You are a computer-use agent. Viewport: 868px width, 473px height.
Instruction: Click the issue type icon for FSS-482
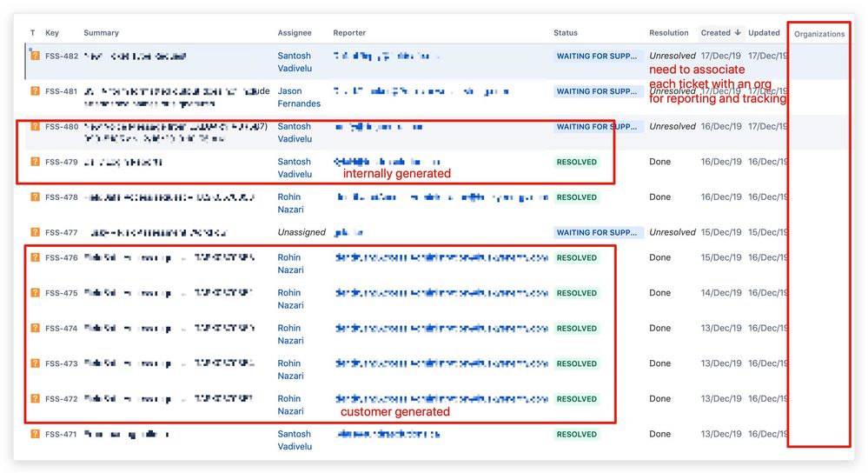coord(35,56)
